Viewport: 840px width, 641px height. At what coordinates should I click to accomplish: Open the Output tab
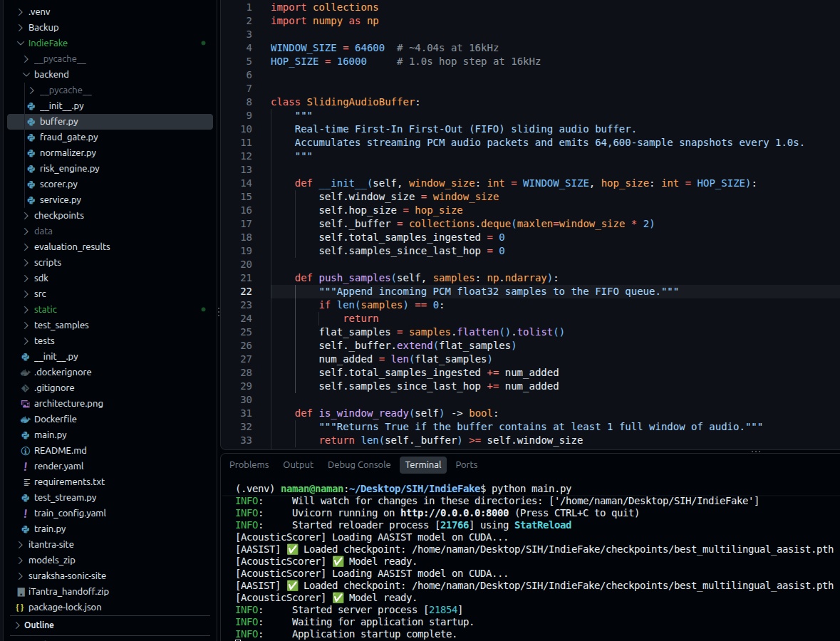click(x=298, y=465)
